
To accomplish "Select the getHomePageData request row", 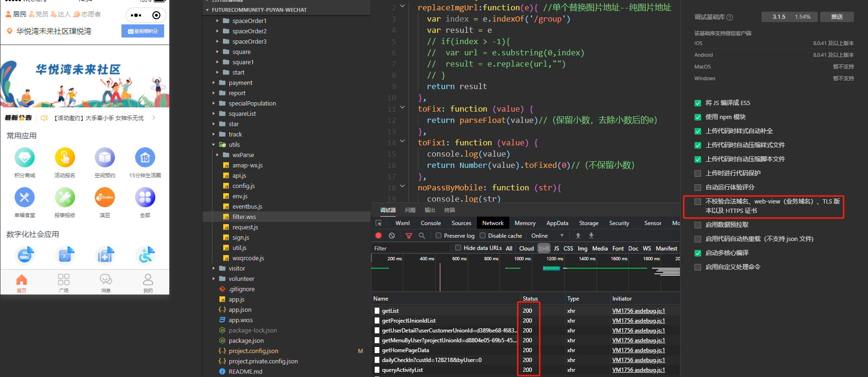I will coord(525,350).
